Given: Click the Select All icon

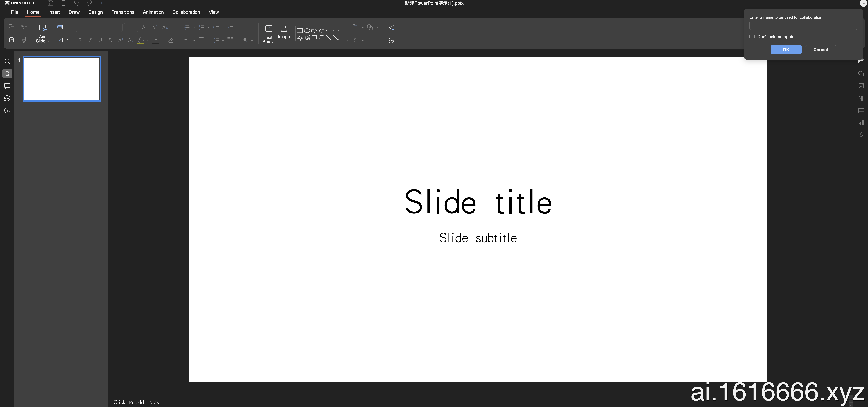Looking at the screenshot, I should click(x=392, y=40).
